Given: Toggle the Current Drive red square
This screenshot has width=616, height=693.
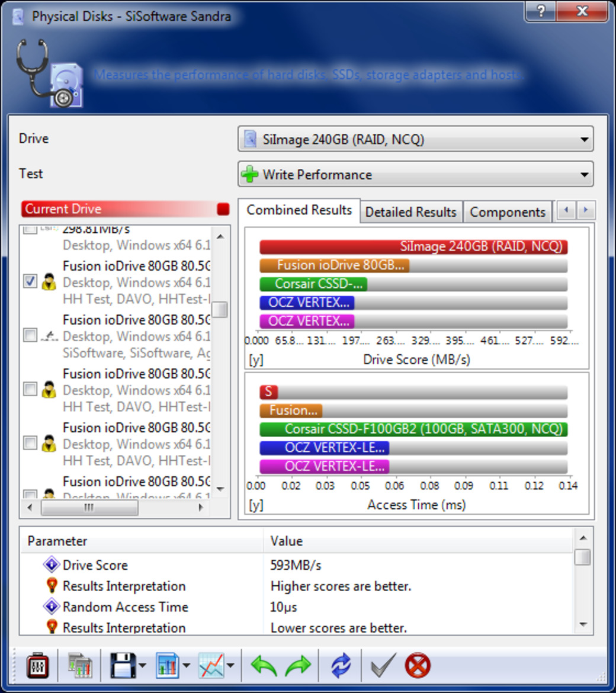Looking at the screenshot, I should [x=223, y=209].
